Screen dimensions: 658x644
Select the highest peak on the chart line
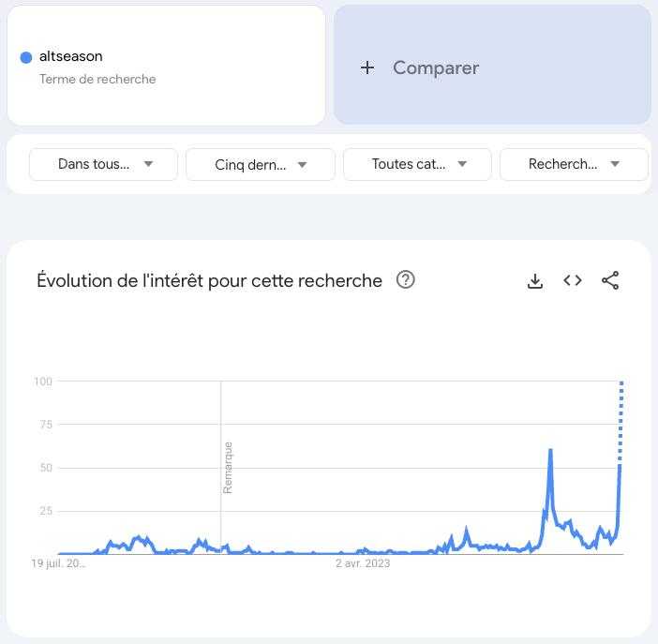point(550,451)
